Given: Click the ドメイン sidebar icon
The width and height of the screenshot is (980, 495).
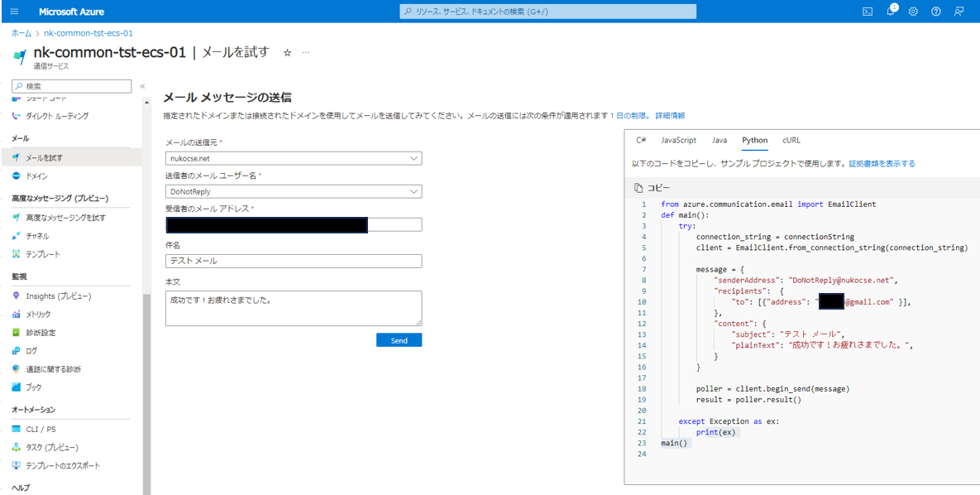Looking at the screenshot, I should click(x=17, y=175).
